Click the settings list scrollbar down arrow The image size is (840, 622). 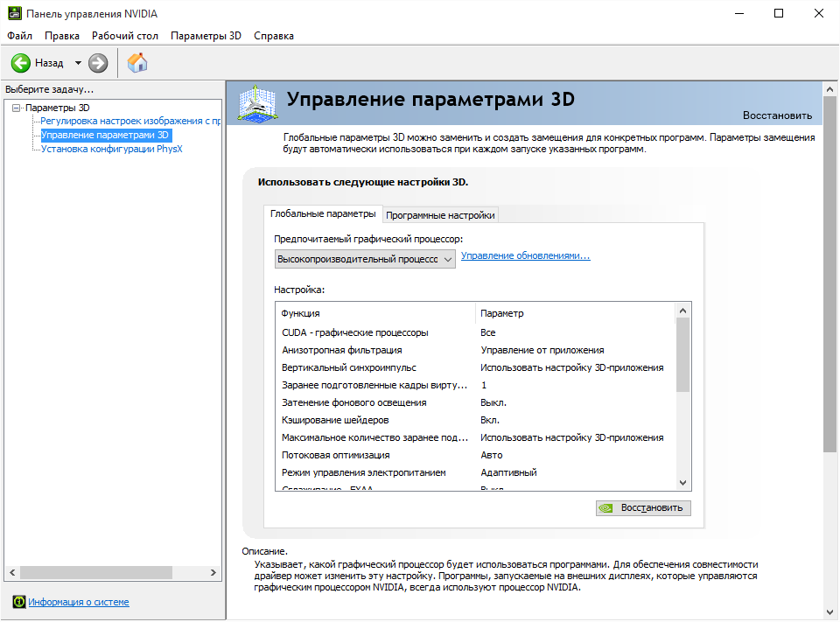682,482
